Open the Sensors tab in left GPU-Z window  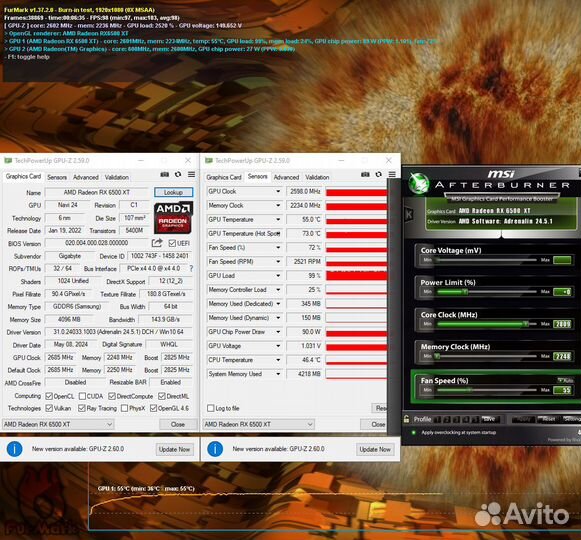click(x=57, y=177)
